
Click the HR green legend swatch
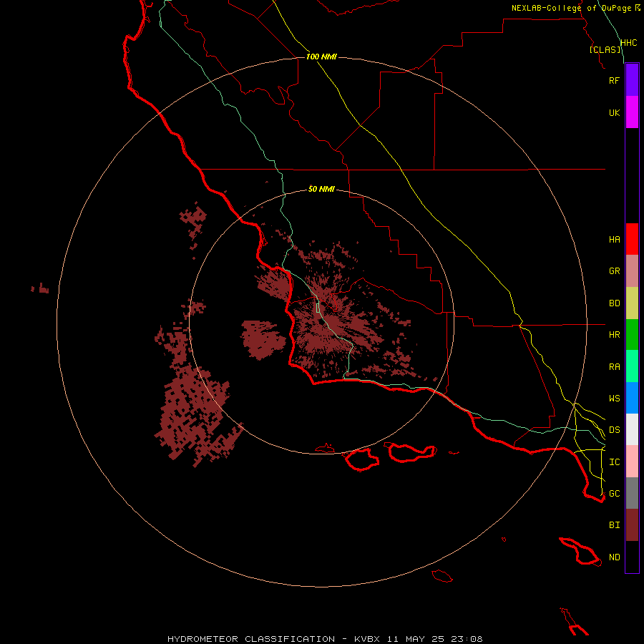click(x=632, y=335)
